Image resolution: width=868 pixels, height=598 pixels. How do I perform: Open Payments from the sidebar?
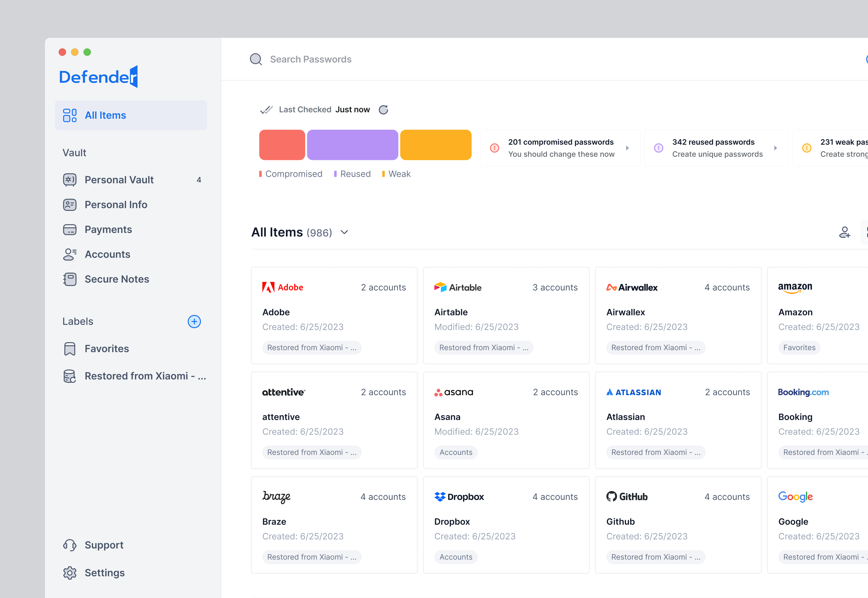pos(108,229)
